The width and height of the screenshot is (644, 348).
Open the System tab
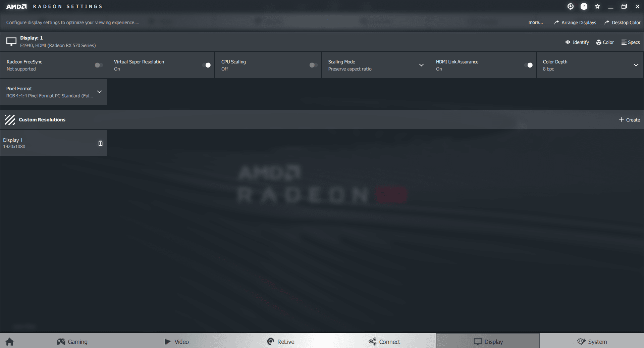click(592, 341)
